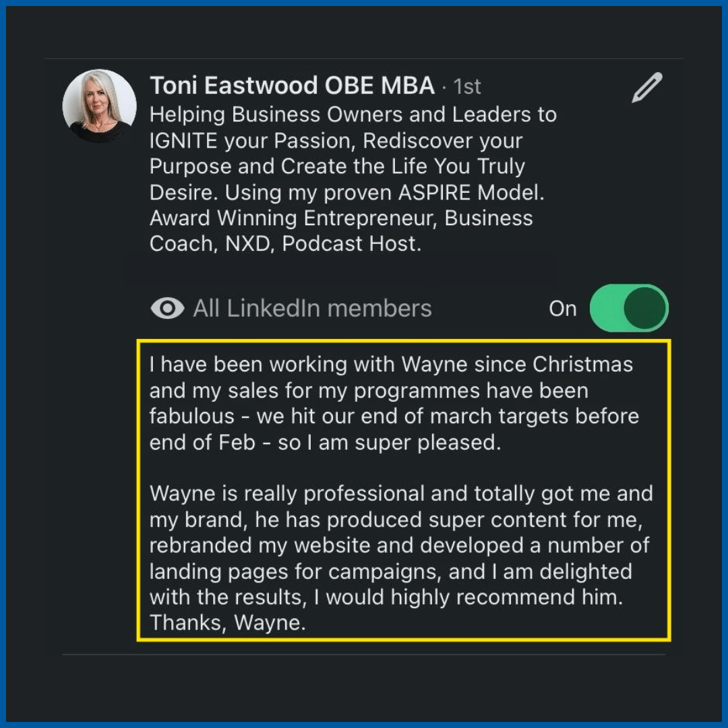Click the On label beside the switch
The width and height of the screenshot is (728, 728).
point(563,309)
